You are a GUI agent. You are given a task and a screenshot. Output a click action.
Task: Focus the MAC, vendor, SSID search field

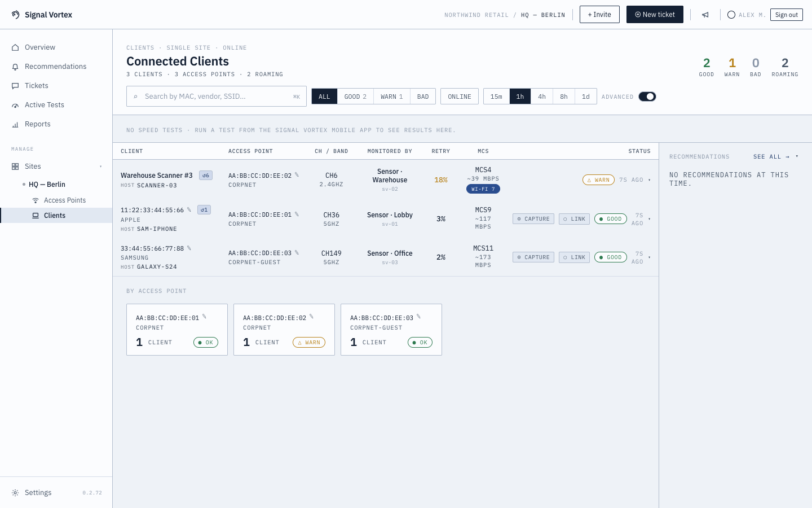(x=217, y=97)
